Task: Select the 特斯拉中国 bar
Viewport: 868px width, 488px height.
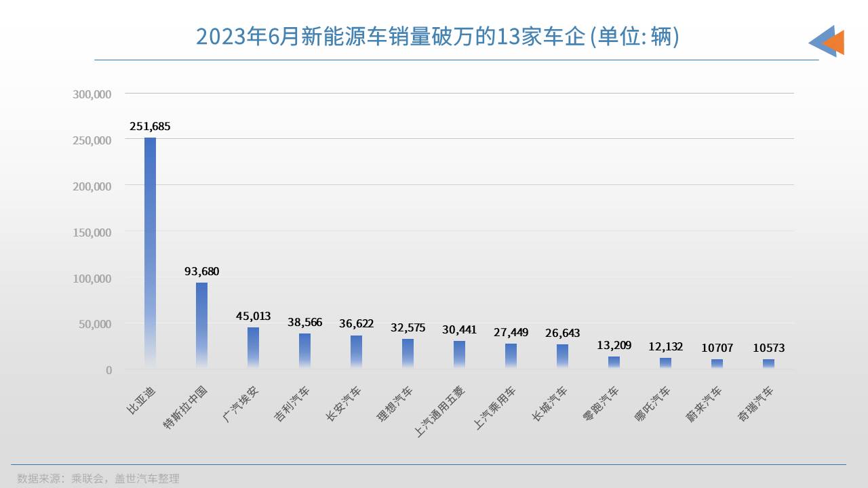Action: click(201, 326)
